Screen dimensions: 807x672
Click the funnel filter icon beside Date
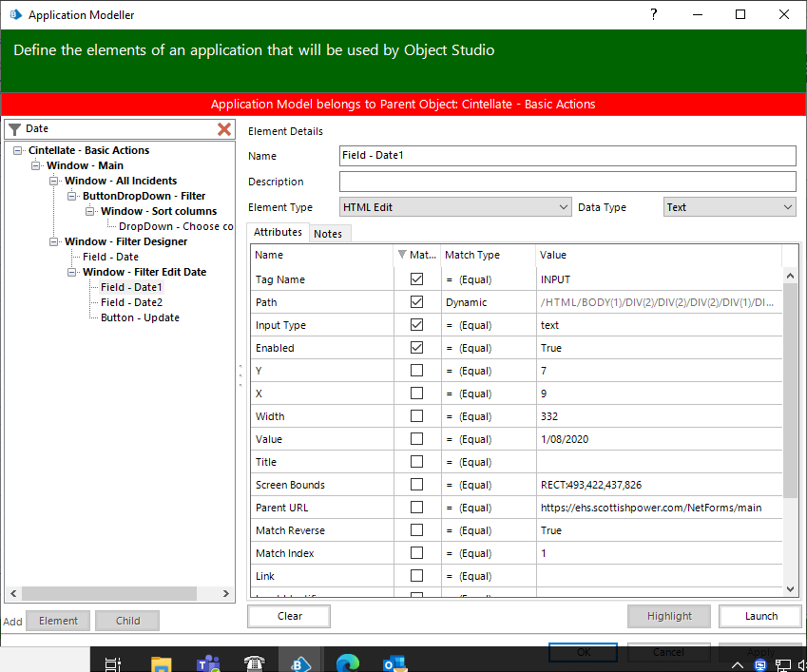coord(14,129)
